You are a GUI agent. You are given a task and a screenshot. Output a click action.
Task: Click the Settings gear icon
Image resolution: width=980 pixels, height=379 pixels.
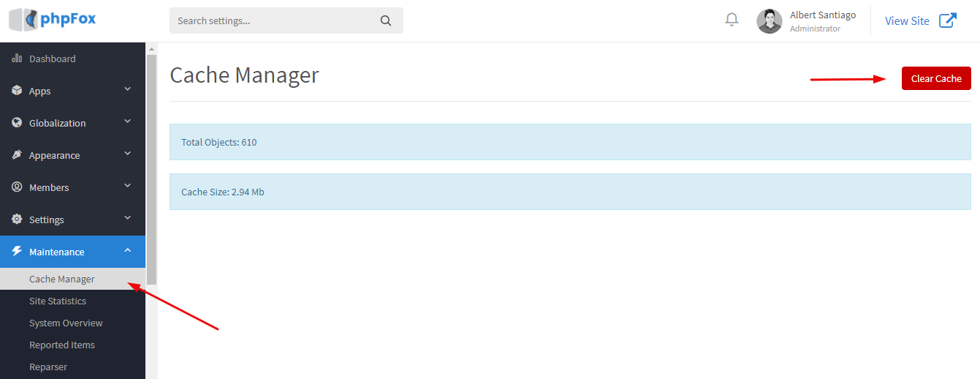17,219
